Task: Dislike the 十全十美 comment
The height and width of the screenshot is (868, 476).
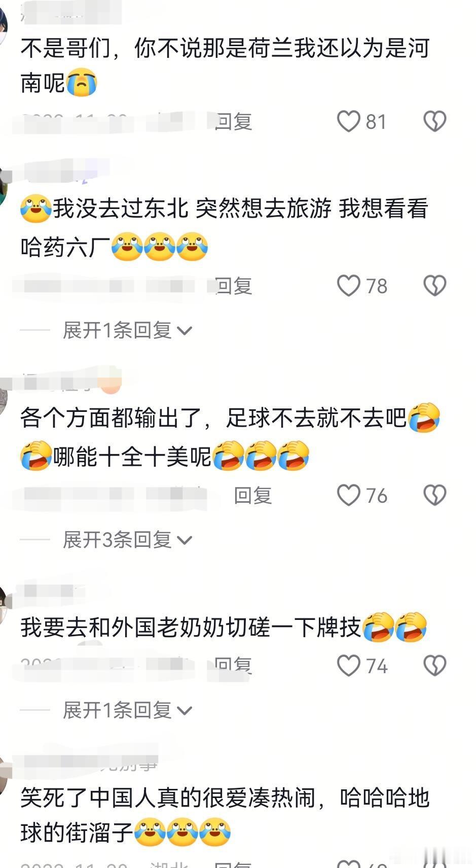Action: (434, 495)
